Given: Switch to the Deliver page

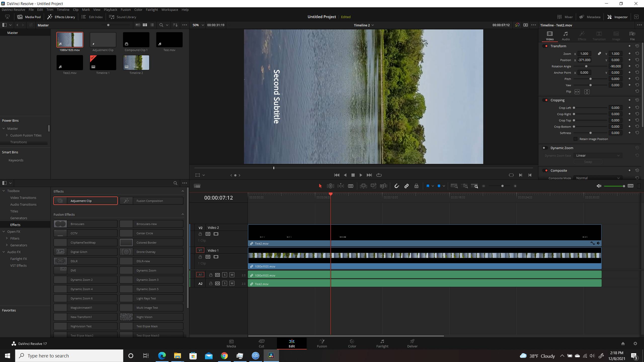Looking at the screenshot, I should point(412,343).
